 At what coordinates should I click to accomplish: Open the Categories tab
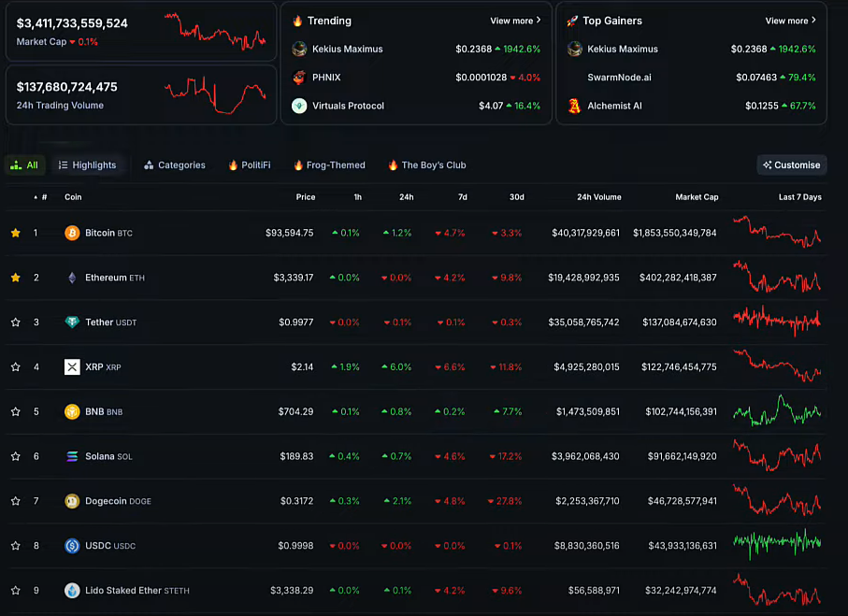pyautogui.click(x=174, y=165)
